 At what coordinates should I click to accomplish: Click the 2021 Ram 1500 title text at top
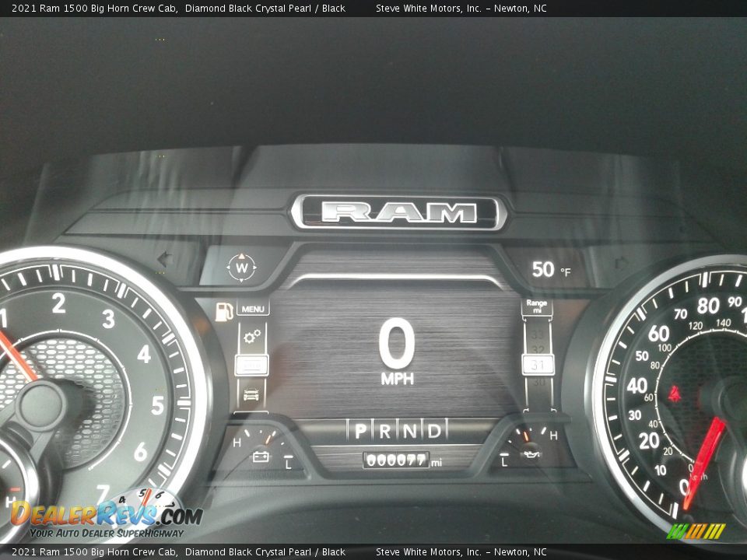click(178, 8)
